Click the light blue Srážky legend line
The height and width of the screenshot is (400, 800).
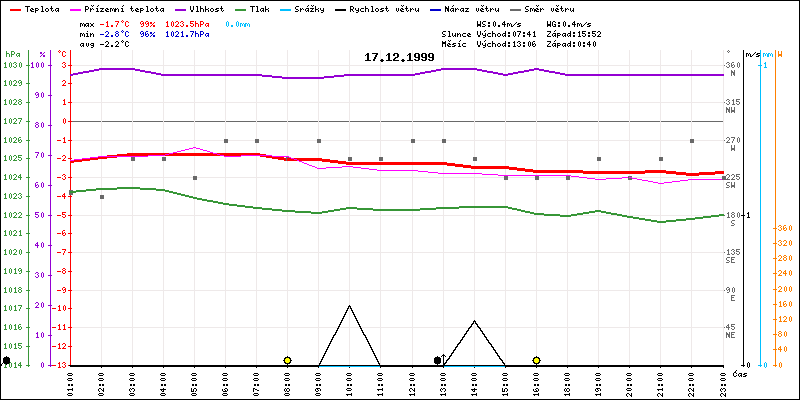point(287,8)
